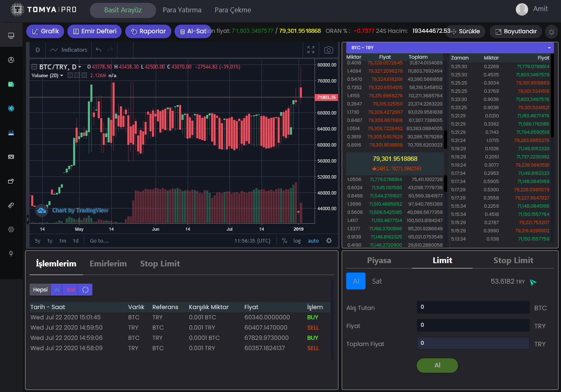Open the profile icon in left sidebar

point(11,60)
